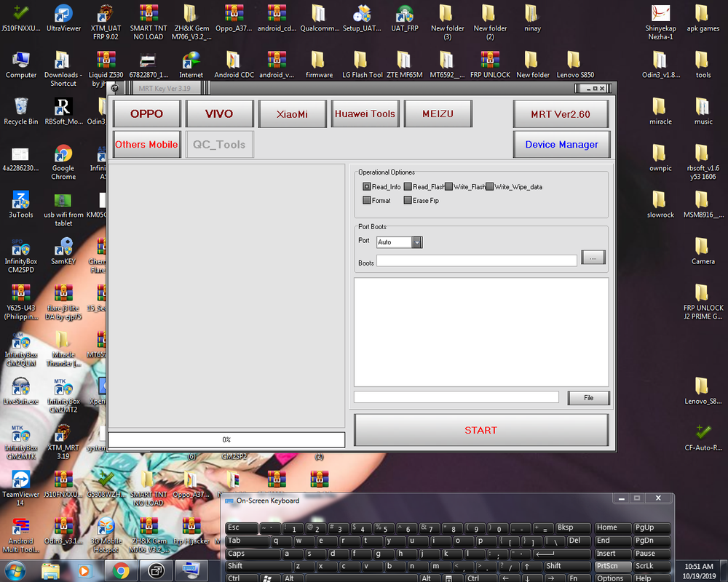The width and height of the screenshot is (728, 582).
Task: Browse for Boots file with ... button
Action: click(593, 258)
